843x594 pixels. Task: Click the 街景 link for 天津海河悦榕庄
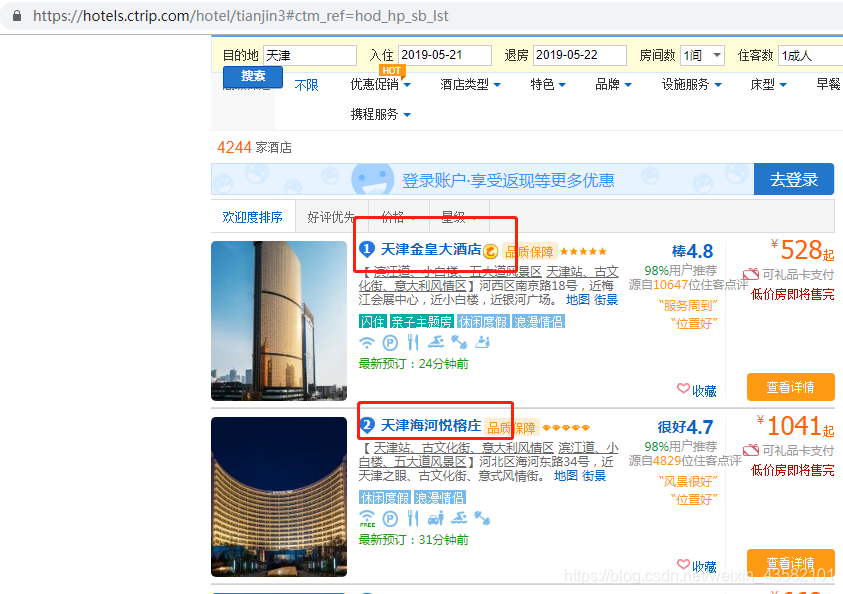[x=594, y=476]
